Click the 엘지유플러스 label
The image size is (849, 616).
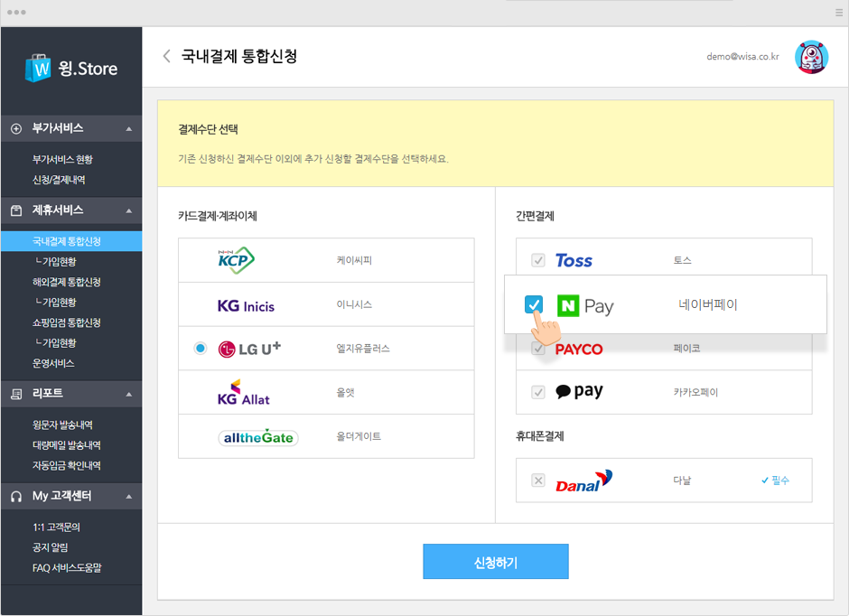[x=363, y=349]
